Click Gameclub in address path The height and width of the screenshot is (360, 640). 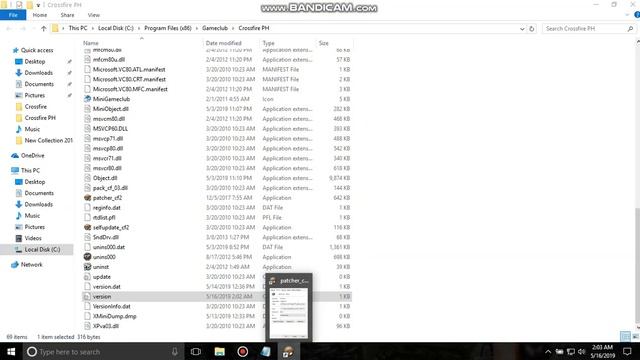click(x=215, y=28)
